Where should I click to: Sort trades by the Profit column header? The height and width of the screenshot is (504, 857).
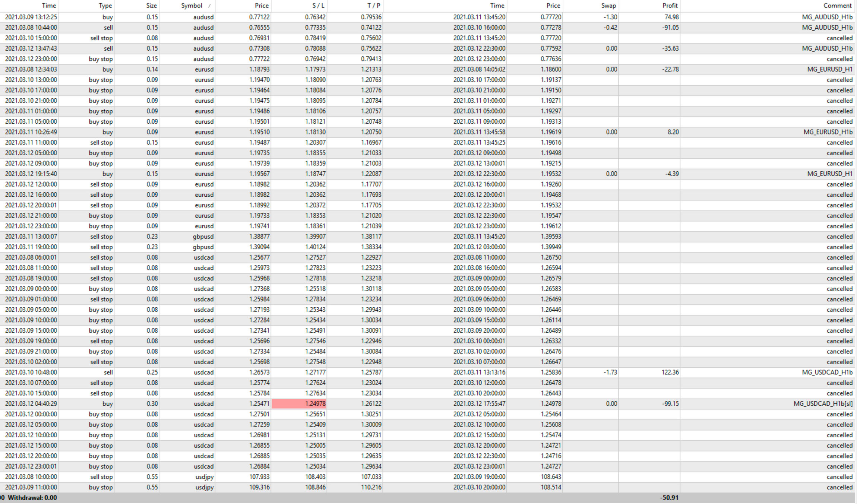pyautogui.click(x=670, y=6)
